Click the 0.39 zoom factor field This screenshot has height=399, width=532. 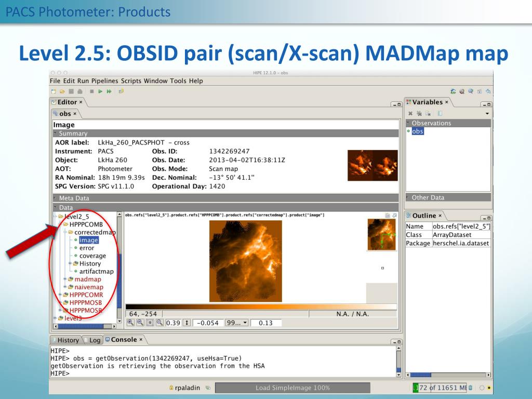coord(173,323)
